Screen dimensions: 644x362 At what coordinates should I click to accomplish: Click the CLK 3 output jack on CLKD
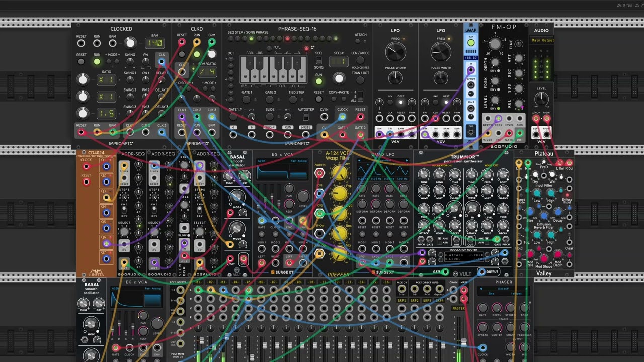point(212,117)
